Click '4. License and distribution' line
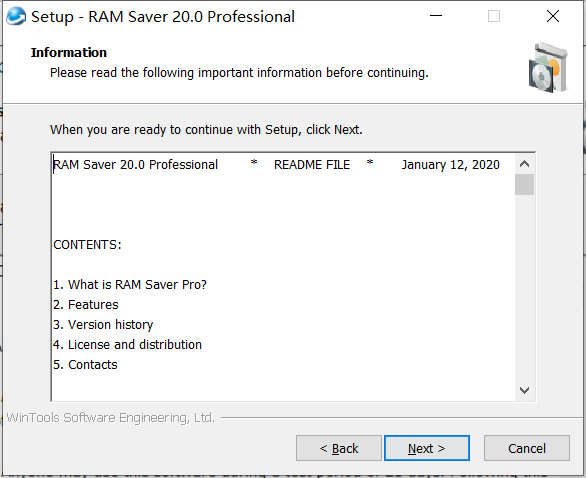 (127, 345)
